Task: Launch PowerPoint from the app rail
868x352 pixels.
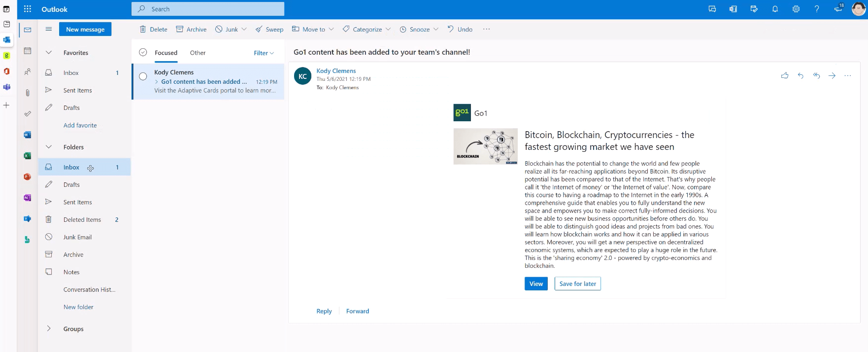Action: click(28, 176)
